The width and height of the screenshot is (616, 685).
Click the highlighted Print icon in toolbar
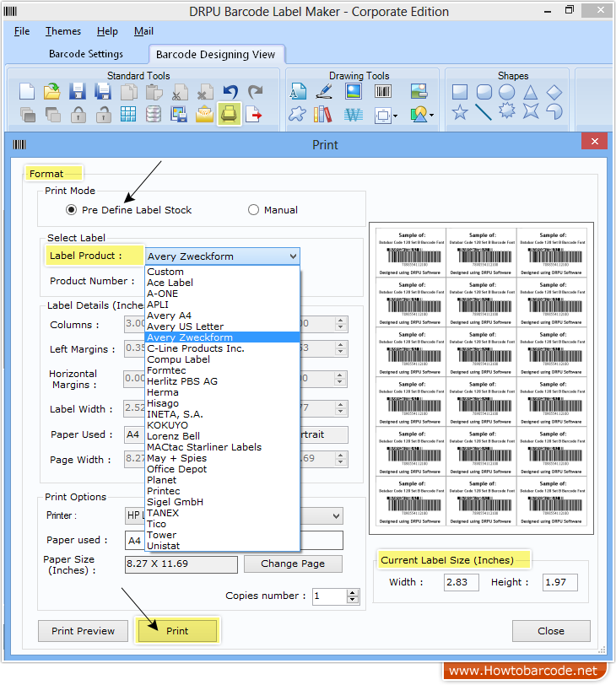click(229, 114)
